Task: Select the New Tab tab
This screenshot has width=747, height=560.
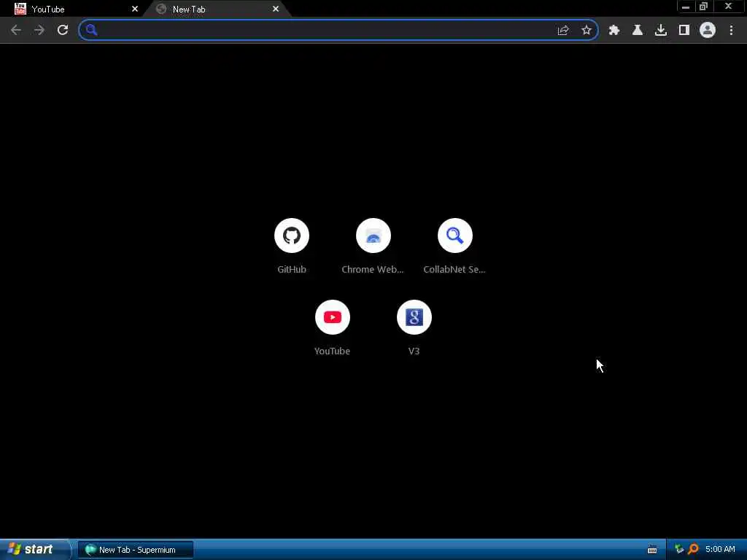Action: (217, 9)
